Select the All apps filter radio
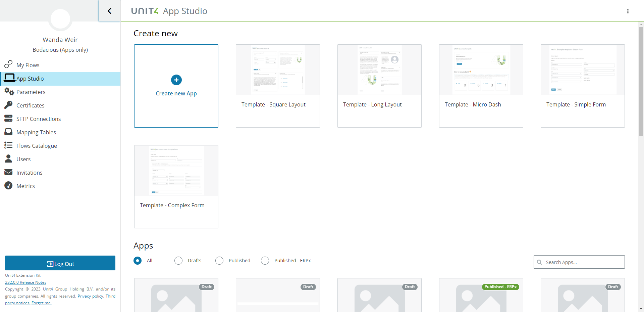Screen dimensions: 644x312 [x=138, y=261]
